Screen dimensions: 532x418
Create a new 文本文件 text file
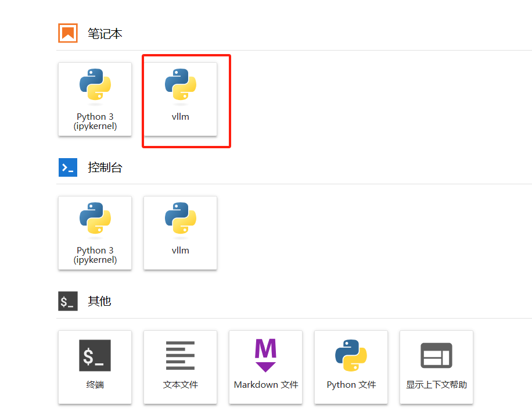point(180,367)
